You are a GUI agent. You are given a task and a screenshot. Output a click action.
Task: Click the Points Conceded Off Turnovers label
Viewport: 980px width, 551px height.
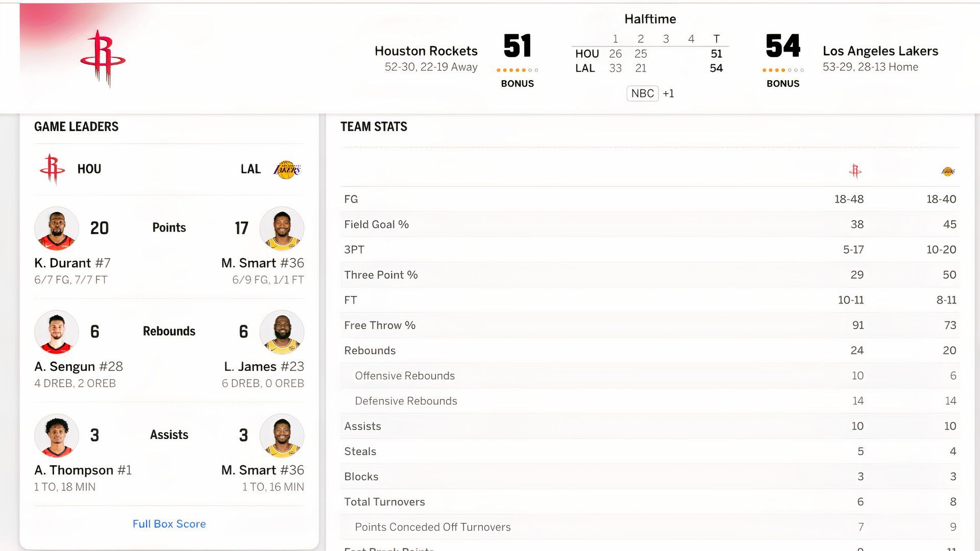pyautogui.click(x=433, y=527)
